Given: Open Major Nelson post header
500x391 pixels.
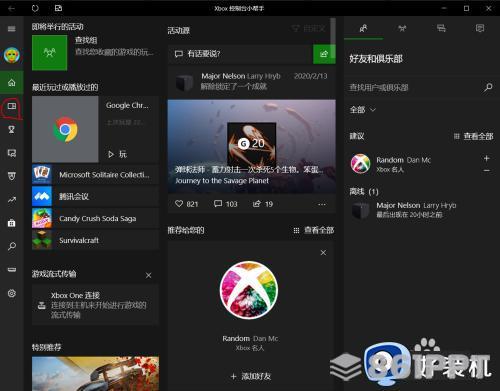Looking at the screenshot, I should coord(252,82).
